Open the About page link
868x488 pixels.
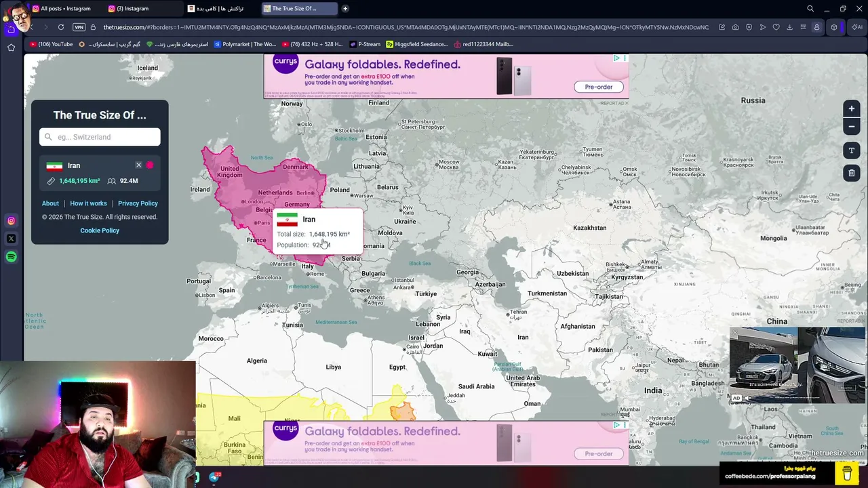point(50,203)
